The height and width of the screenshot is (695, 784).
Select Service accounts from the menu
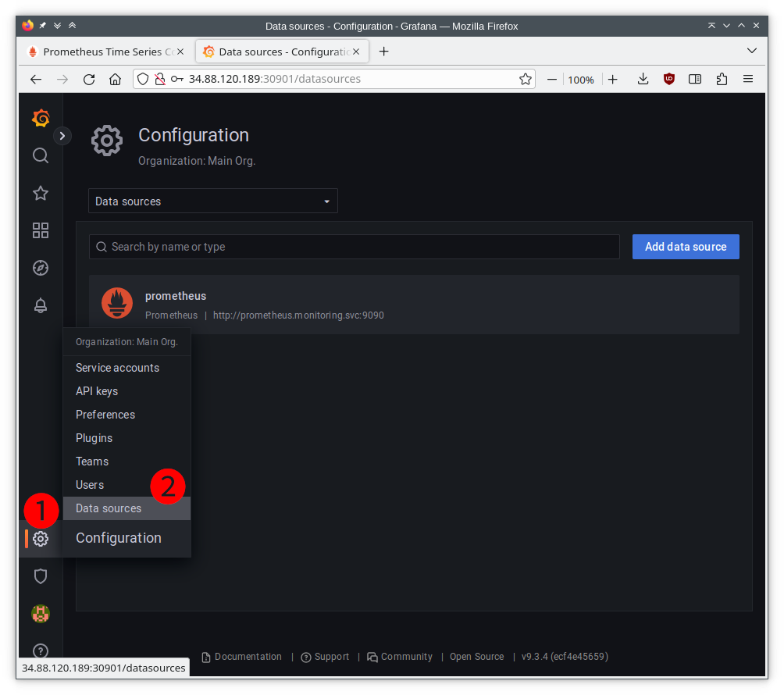(x=117, y=368)
